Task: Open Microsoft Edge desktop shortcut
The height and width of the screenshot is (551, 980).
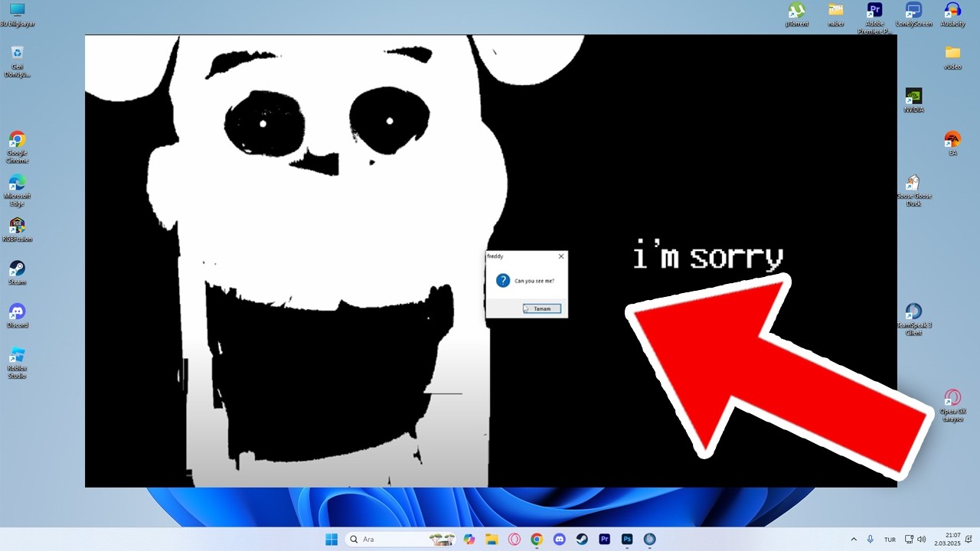Action: [17, 191]
